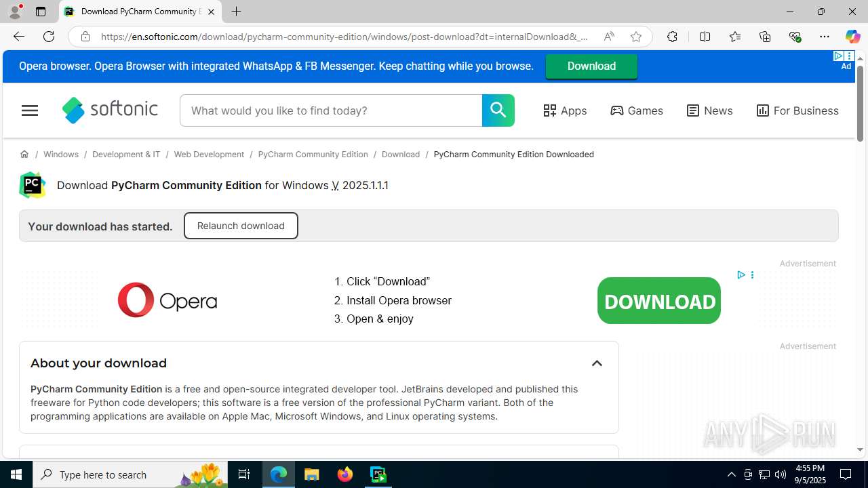Click the browser address bar URL
This screenshot has width=868, height=488.
click(x=344, y=37)
